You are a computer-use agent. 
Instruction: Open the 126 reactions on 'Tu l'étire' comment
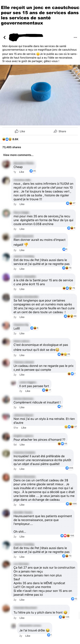[64, 617]
